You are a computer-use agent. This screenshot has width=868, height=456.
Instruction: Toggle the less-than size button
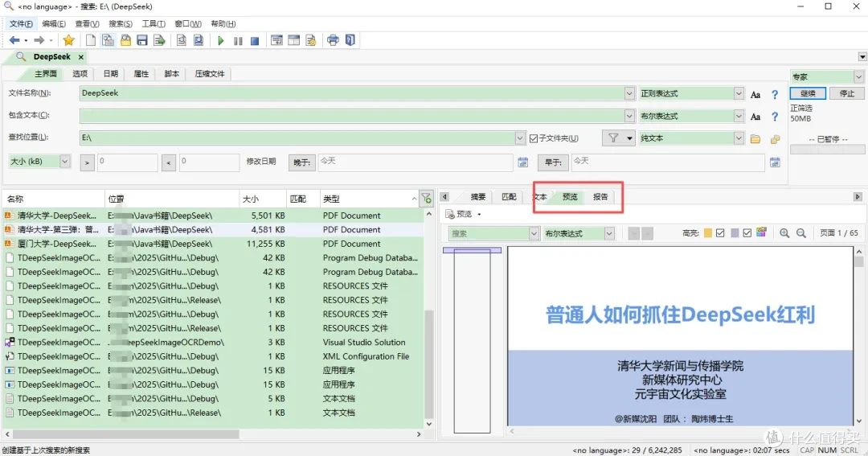point(169,163)
